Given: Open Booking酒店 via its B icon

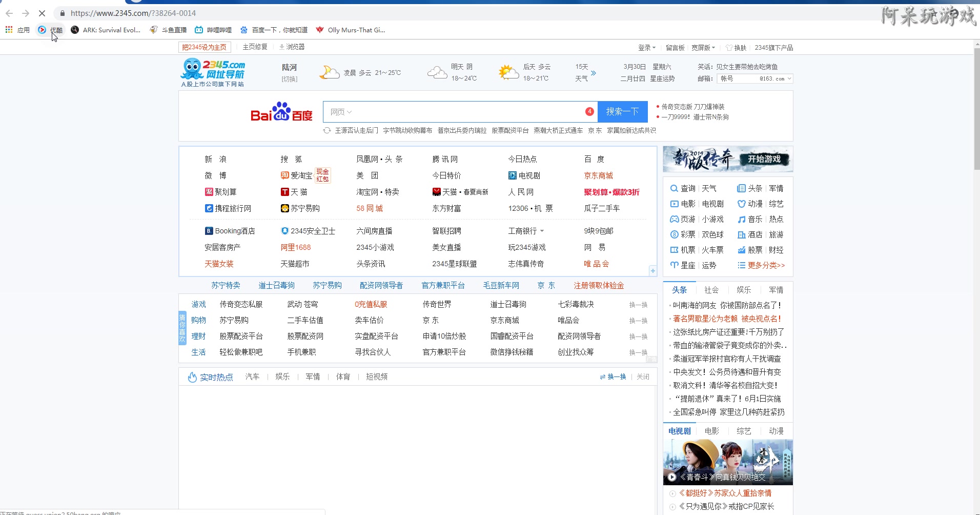Looking at the screenshot, I should pos(209,231).
